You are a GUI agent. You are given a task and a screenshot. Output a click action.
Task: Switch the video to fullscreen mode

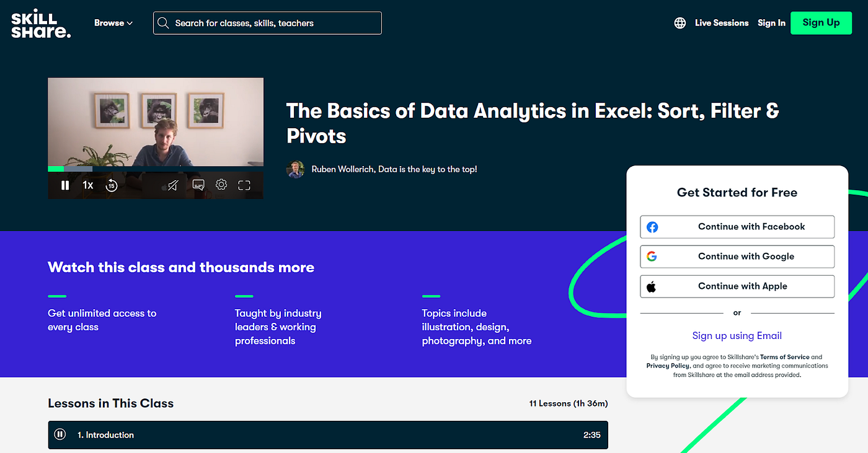[x=244, y=185]
